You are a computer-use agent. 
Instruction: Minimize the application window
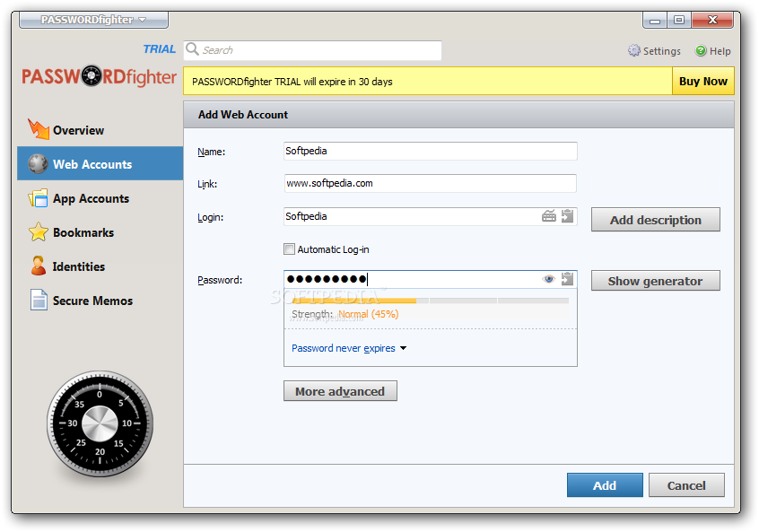[655, 20]
